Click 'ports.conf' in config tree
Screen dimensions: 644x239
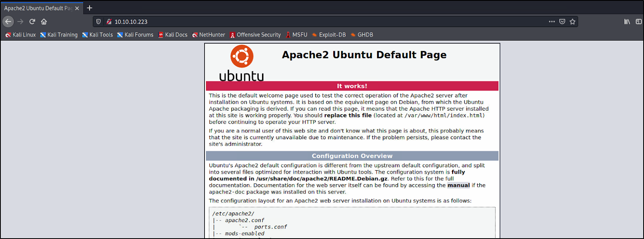pyautogui.click(x=270, y=227)
